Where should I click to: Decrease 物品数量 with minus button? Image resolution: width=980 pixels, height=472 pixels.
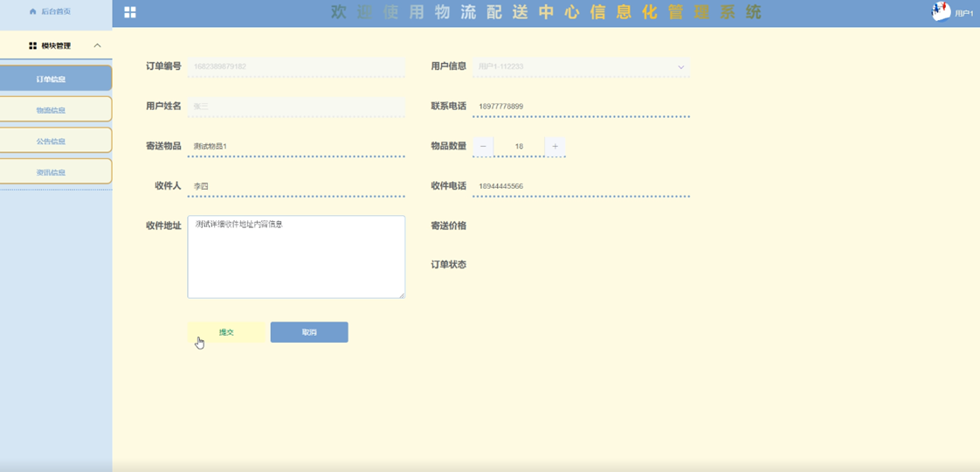(483, 146)
